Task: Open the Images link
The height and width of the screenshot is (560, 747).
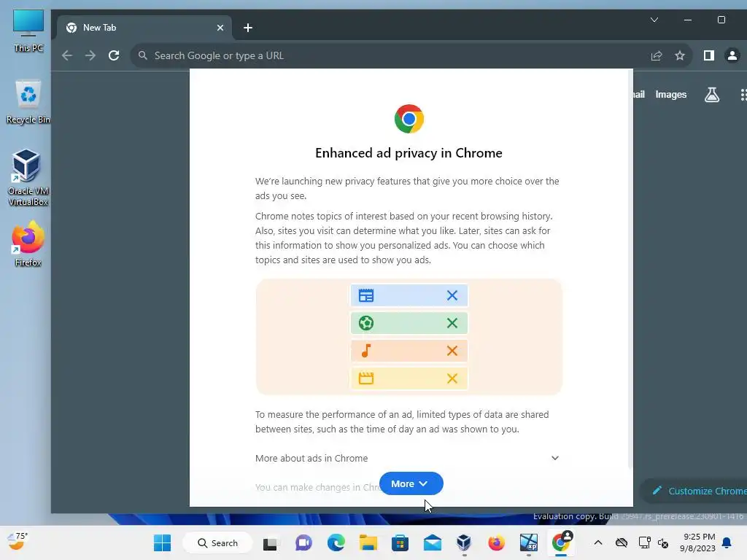Action: click(x=671, y=94)
